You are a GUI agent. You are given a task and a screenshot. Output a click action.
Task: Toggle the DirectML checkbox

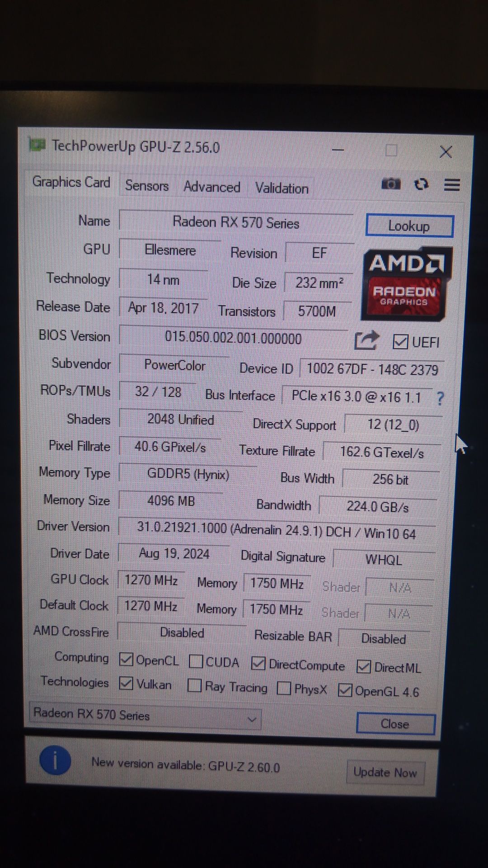coord(364,666)
